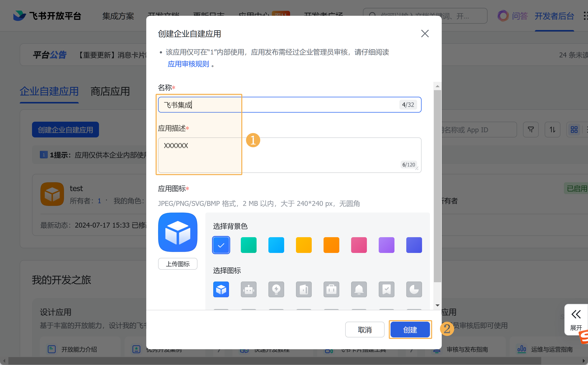The width and height of the screenshot is (588, 365).
Task: Select the robot app icon
Action: pyautogui.click(x=248, y=289)
